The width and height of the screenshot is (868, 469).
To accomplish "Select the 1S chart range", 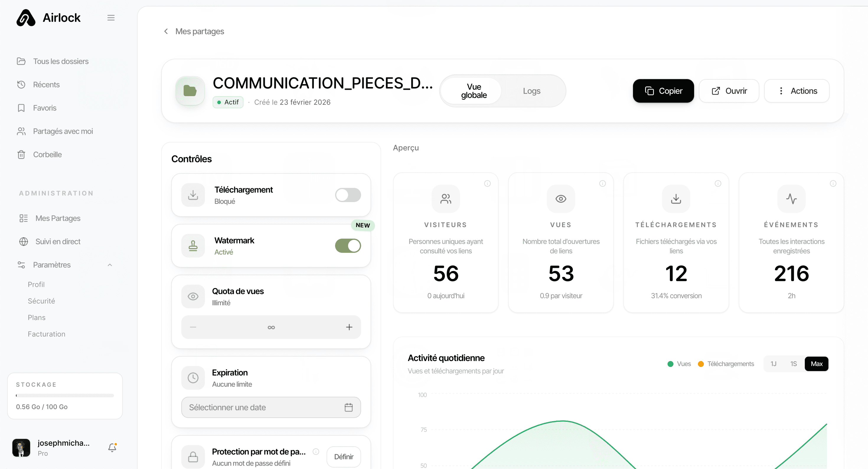I will pyautogui.click(x=794, y=364).
